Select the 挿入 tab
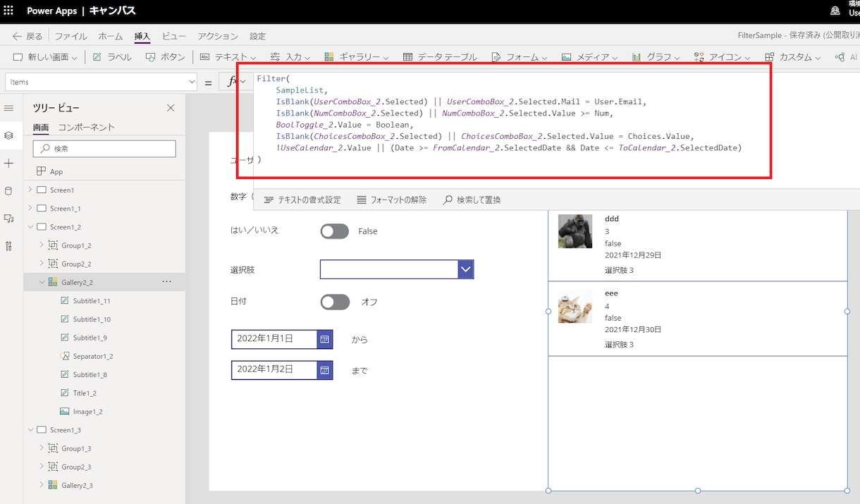The height and width of the screenshot is (504, 860). [x=142, y=36]
